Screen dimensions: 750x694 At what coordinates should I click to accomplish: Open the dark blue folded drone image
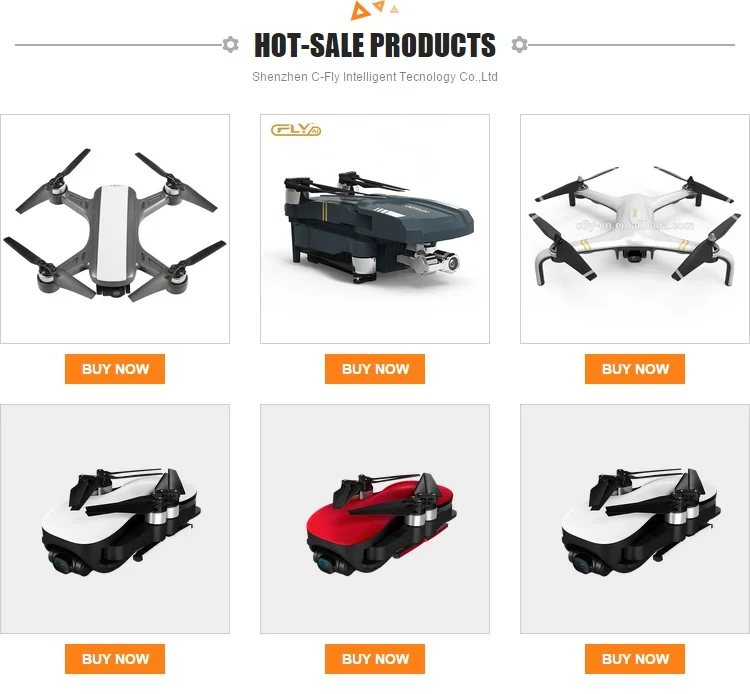(375, 229)
